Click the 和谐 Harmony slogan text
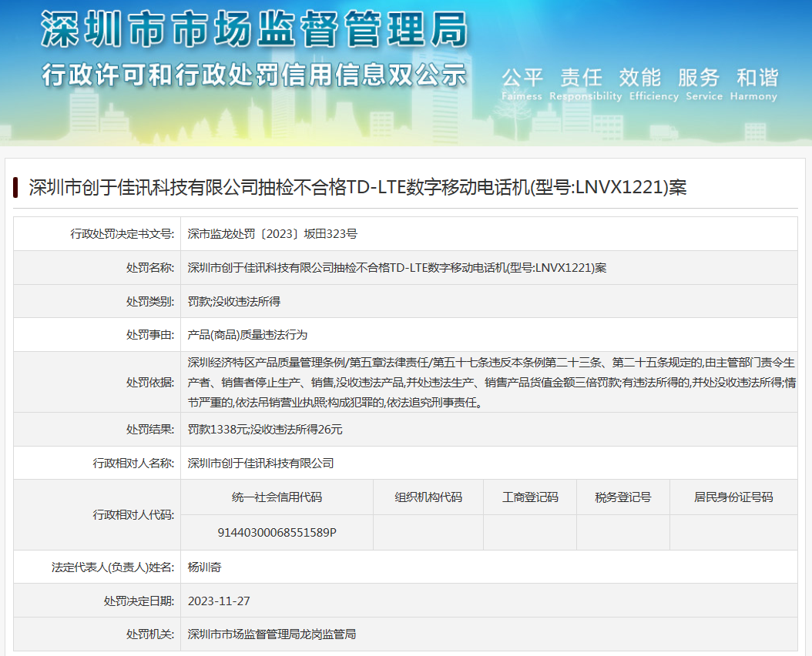Screen dimensions: 812x656 point(754,85)
